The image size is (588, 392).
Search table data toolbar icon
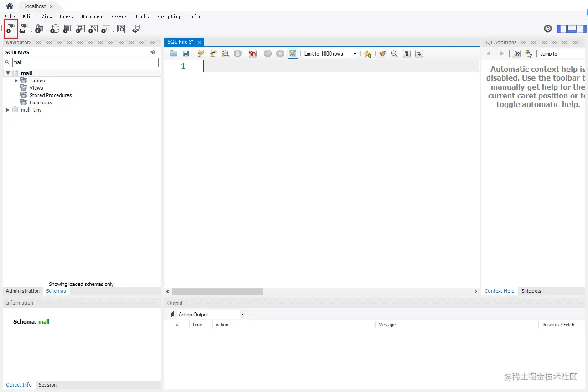tap(121, 29)
